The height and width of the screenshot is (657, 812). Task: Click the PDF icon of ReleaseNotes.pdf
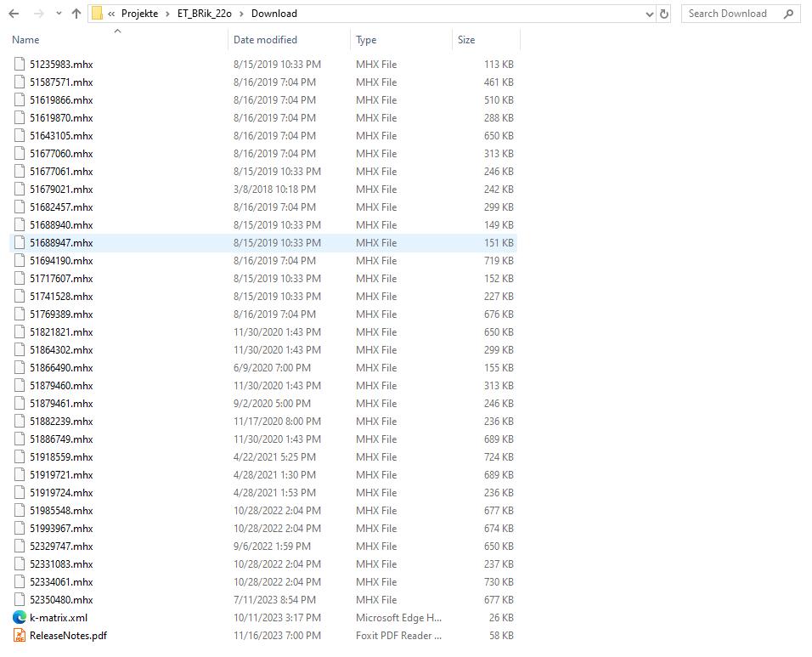click(x=20, y=636)
